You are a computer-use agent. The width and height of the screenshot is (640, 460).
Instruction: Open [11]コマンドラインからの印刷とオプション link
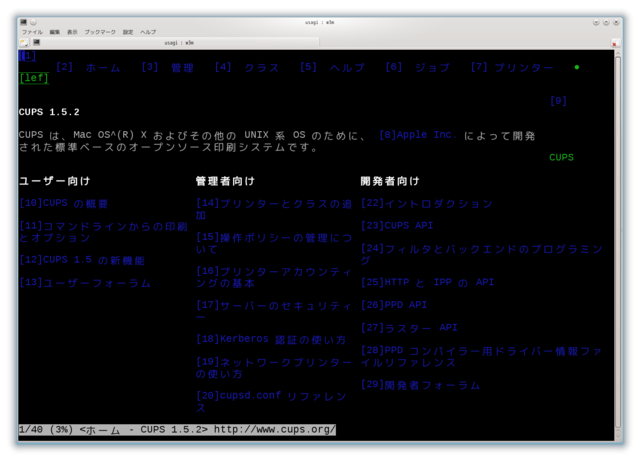tap(103, 231)
